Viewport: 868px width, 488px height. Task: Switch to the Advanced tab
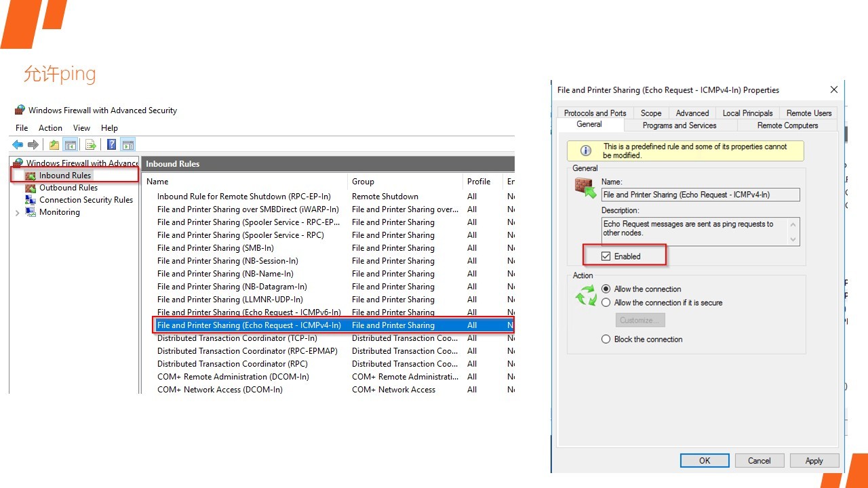pos(692,113)
